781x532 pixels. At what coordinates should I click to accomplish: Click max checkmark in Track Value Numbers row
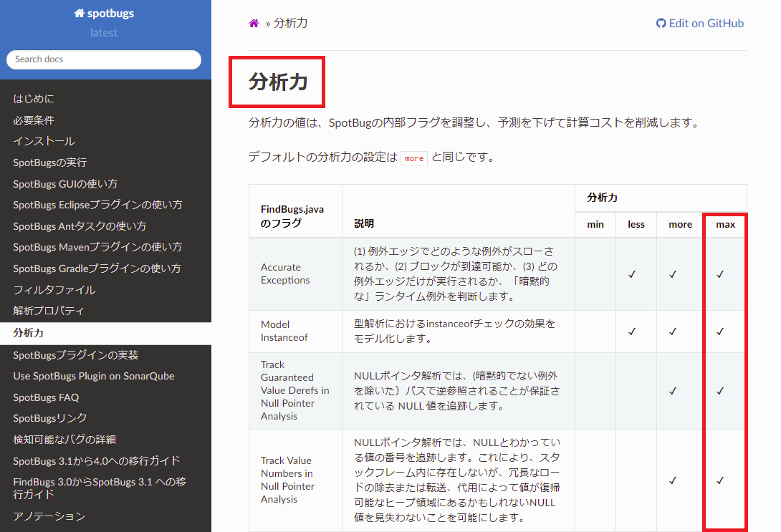720,480
